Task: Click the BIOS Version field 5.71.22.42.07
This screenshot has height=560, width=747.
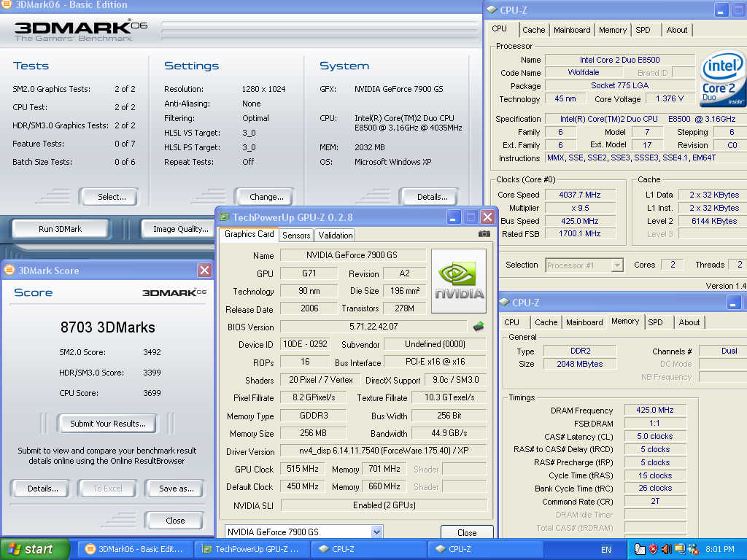Action: 373,327
